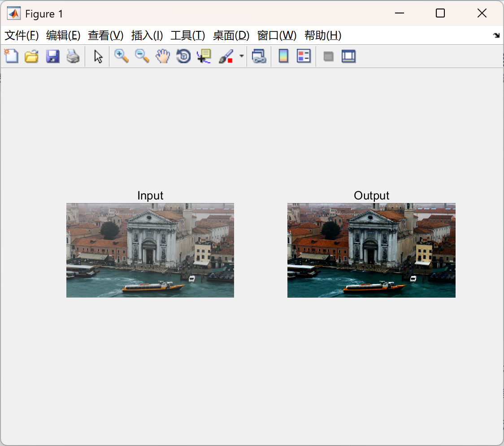Click the Output title text
This screenshot has height=446, width=504.
tap(371, 195)
